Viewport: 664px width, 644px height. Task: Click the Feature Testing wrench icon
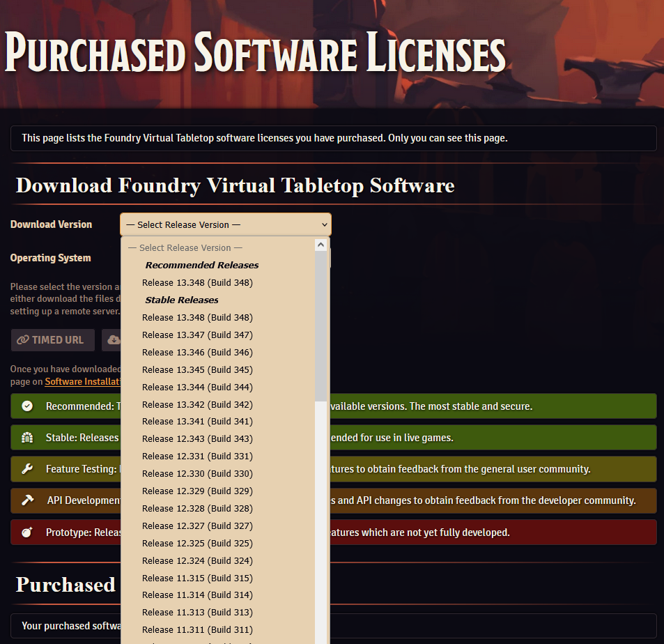pos(27,469)
